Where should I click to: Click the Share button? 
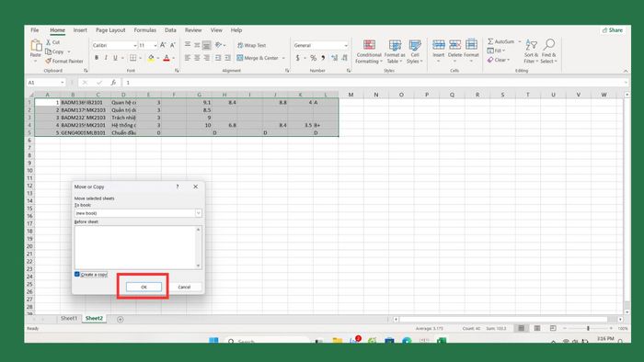pos(613,30)
